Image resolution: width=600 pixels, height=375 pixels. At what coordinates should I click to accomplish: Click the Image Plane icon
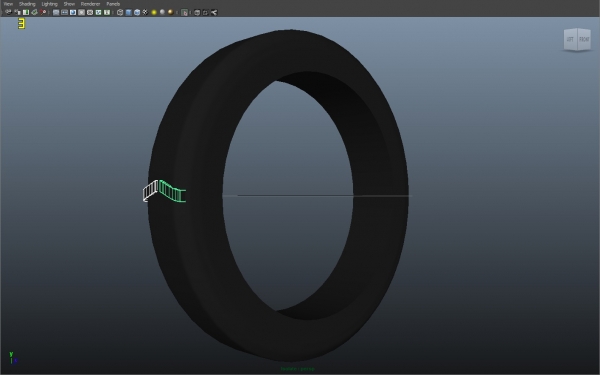point(34,12)
